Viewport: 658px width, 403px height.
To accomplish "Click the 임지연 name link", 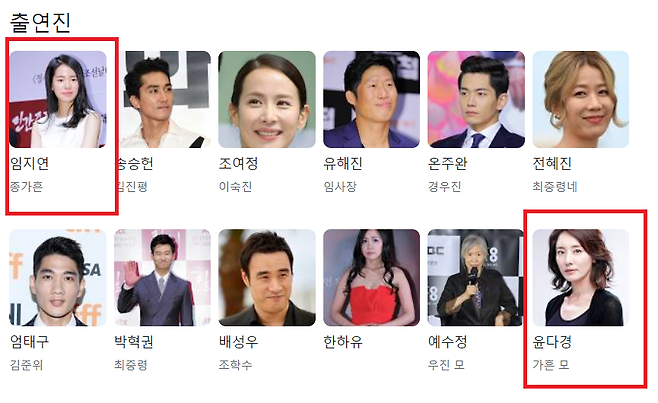I will [x=29, y=163].
